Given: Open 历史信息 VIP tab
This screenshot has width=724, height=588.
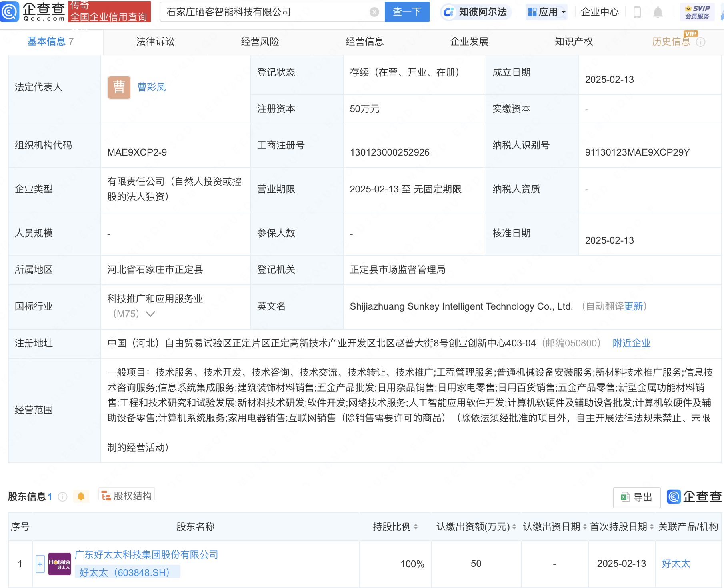Looking at the screenshot, I should [671, 42].
